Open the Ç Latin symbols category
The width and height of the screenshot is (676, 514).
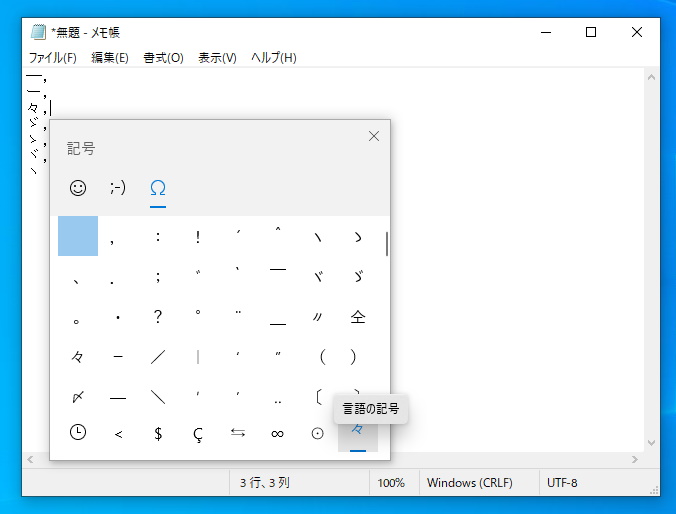198,433
